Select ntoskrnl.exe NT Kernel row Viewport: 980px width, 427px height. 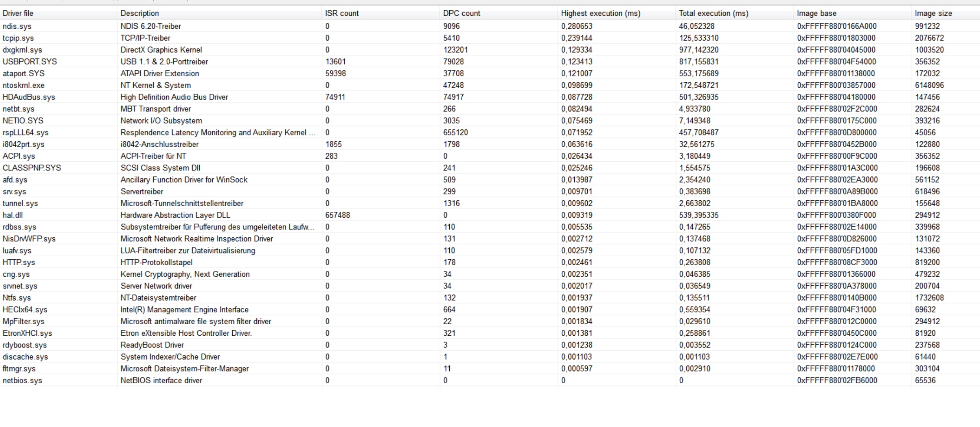coord(24,85)
